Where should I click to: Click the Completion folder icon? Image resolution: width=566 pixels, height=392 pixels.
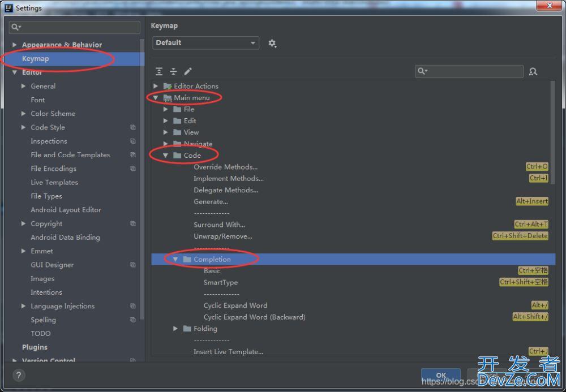tap(187, 259)
